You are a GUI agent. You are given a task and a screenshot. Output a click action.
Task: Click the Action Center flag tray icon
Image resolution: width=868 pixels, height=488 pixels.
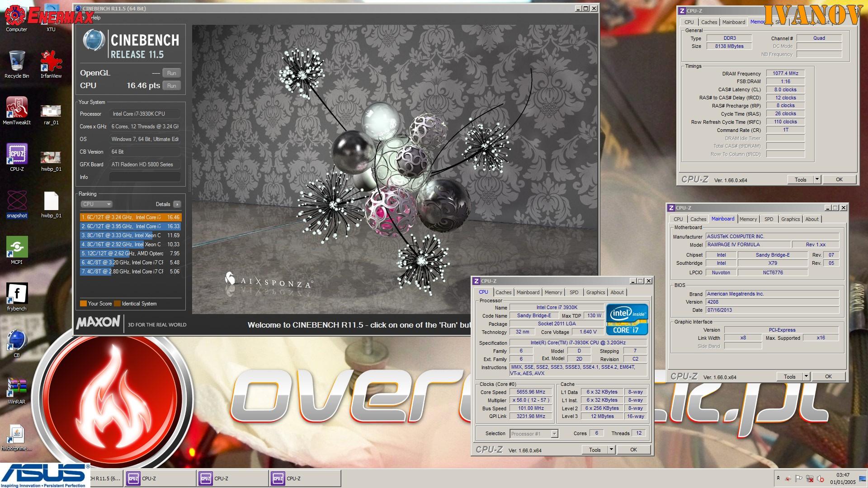tap(799, 479)
